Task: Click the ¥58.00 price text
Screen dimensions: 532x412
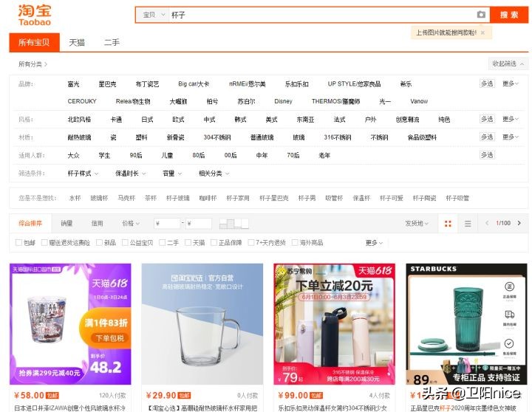Action: 29,395
